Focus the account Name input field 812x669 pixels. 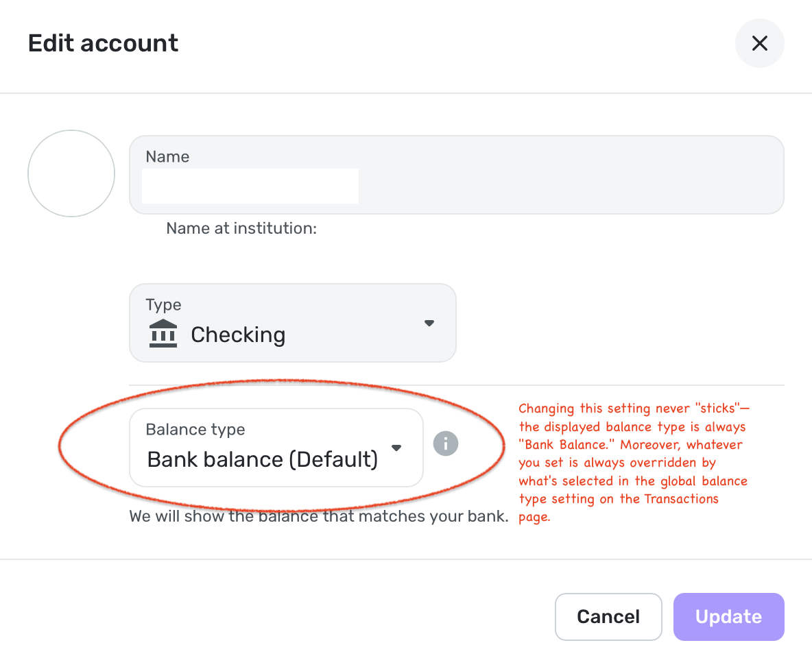point(456,185)
